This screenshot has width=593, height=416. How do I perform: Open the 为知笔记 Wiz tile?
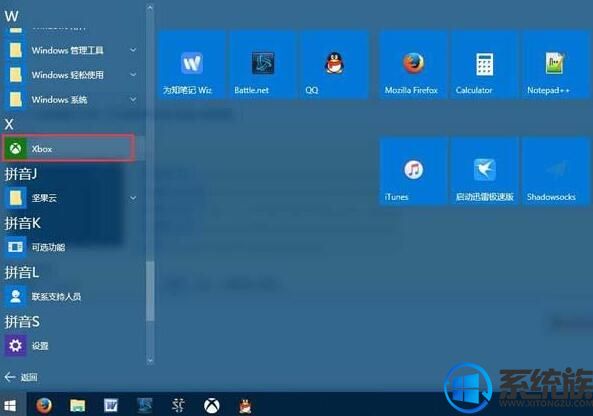[191, 65]
